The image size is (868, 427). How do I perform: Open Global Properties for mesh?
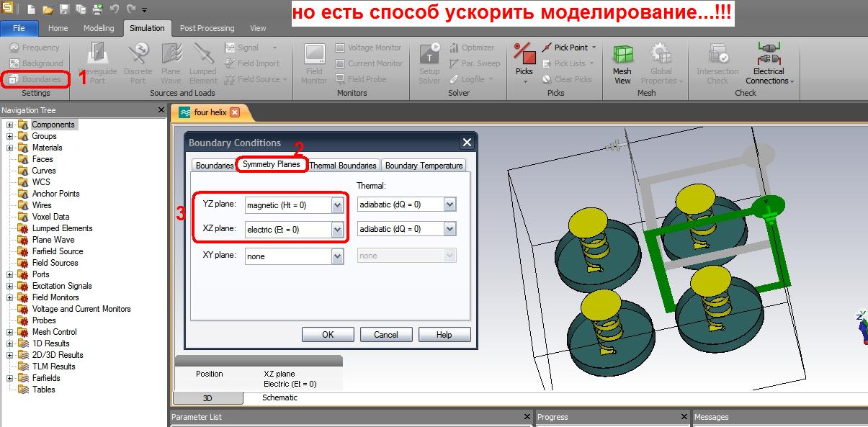click(661, 63)
